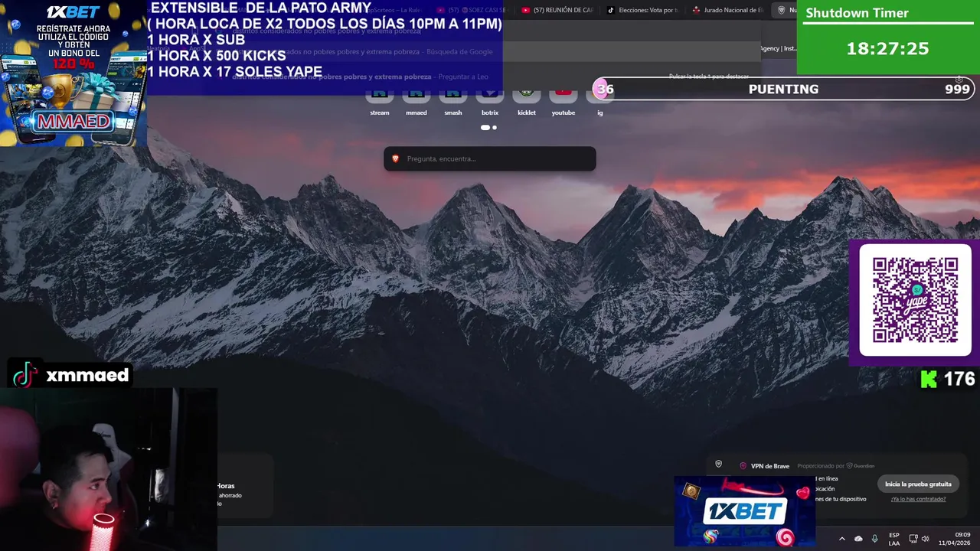Switch the ESP LAA keyboard language indicator
This screenshot has height=551, width=980.
894,539
